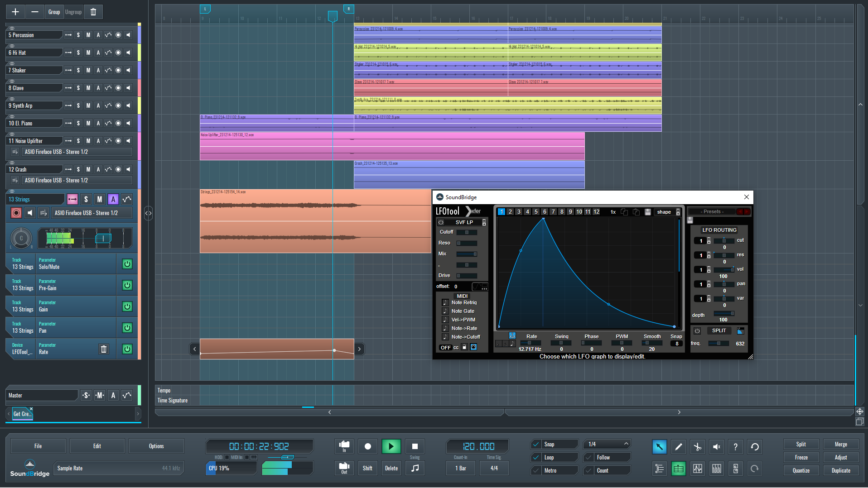Open the rack devices view icon
The height and width of the screenshot is (488, 868).
[735, 469]
